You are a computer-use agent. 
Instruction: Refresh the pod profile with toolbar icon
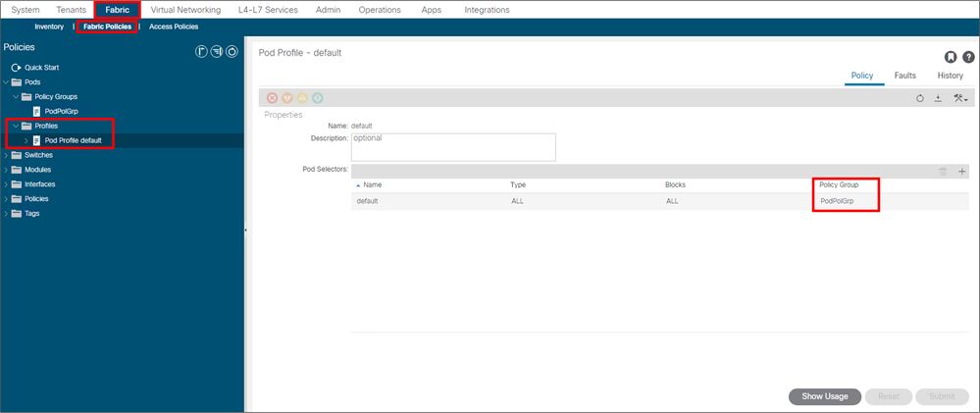920,98
